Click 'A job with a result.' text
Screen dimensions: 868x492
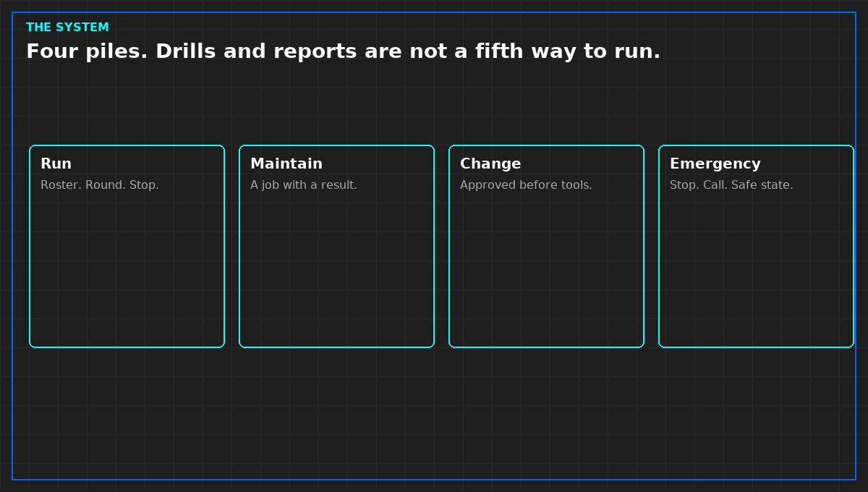click(304, 185)
